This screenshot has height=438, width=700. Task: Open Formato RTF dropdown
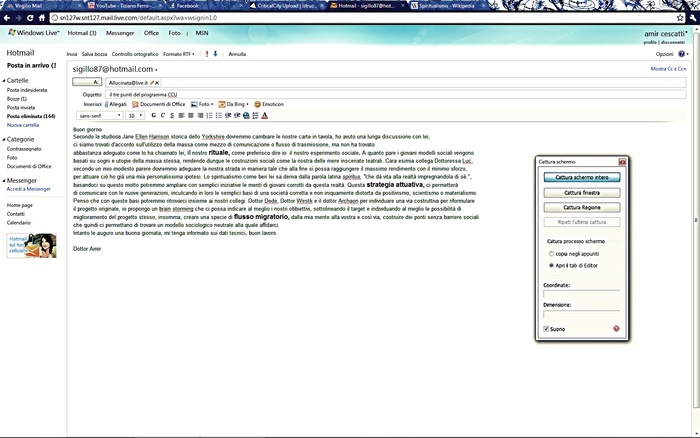pos(179,54)
